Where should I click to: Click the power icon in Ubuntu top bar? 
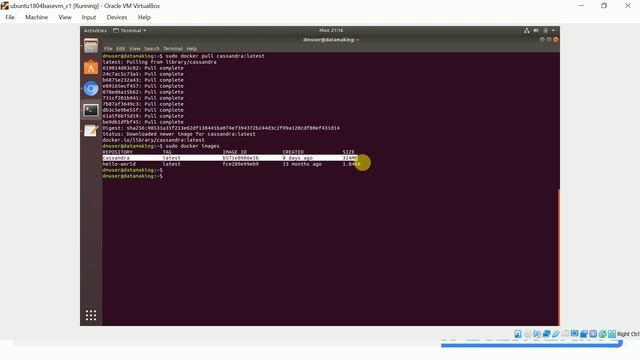(x=545, y=31)
